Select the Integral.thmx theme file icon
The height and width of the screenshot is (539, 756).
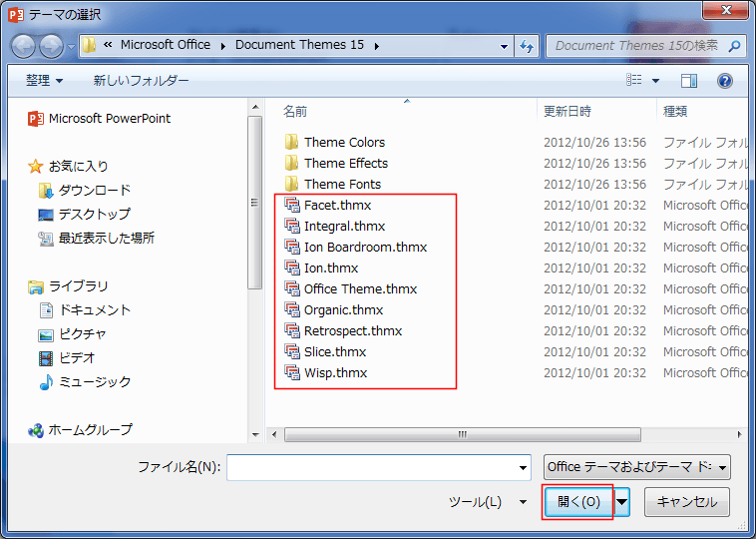click(292, 226)
